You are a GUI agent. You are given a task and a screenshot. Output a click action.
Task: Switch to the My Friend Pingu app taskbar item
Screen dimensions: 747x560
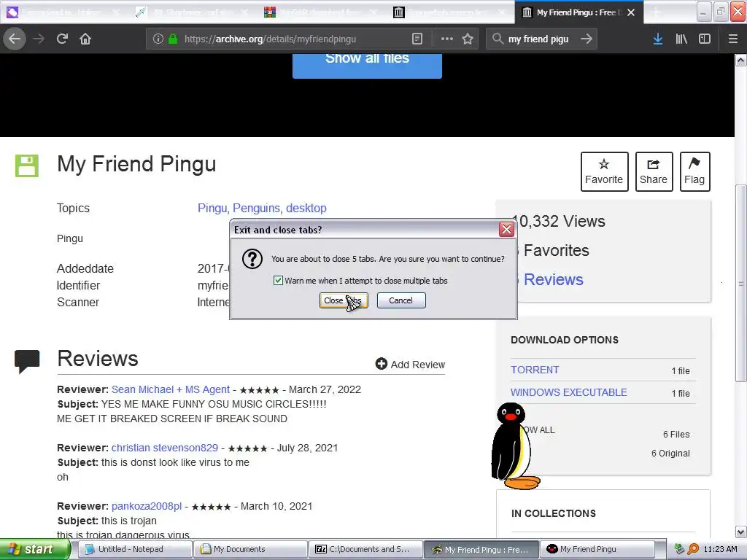click(597, 549)
